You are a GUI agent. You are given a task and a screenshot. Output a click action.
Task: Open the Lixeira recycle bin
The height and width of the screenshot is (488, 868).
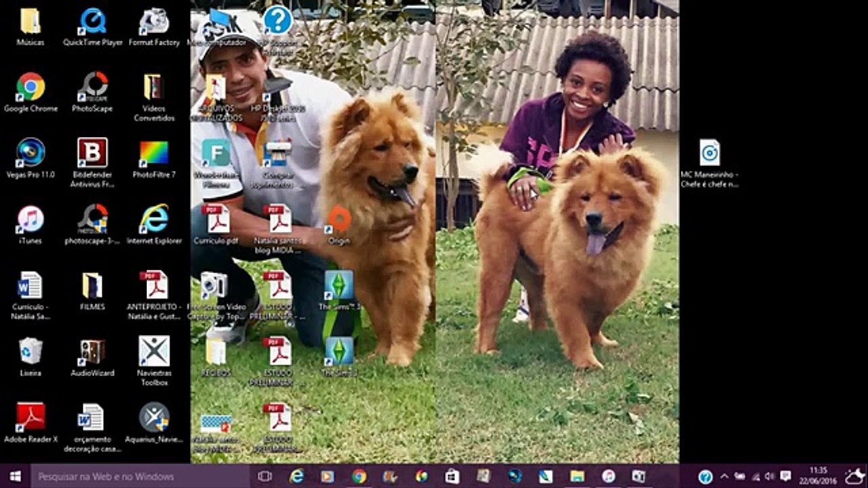(31, 357)
